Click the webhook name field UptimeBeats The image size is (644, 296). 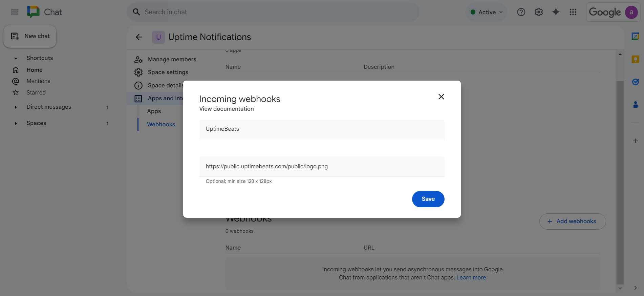[322, 129]
